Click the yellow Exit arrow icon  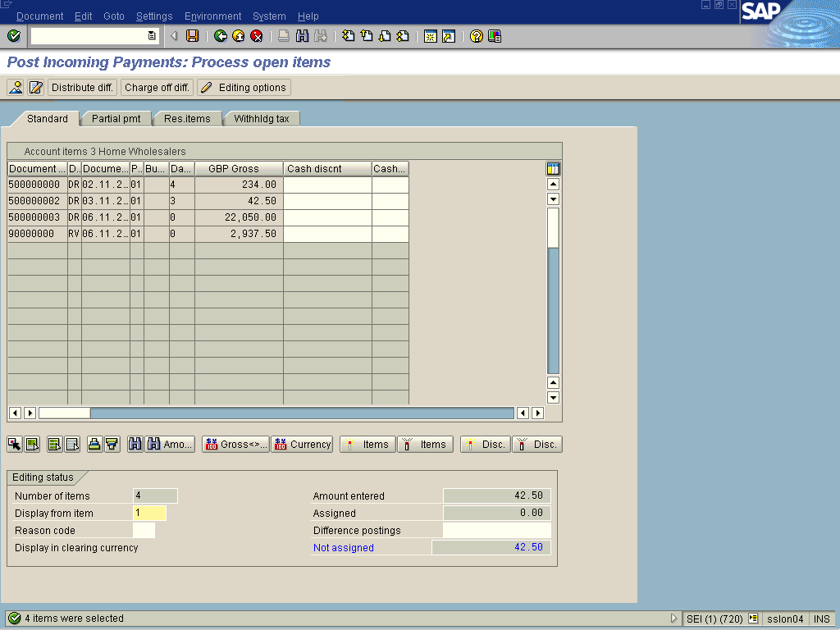click(238, 36)
